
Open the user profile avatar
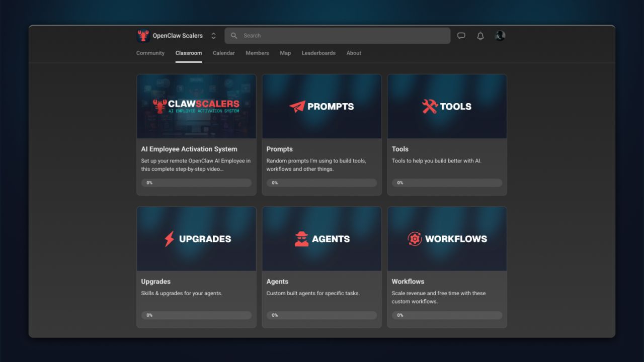point(500,36)
